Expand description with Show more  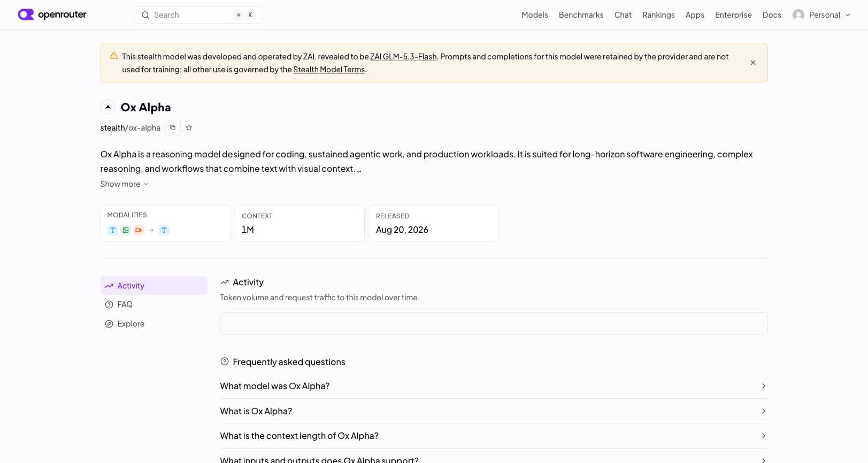click(124, 184)
